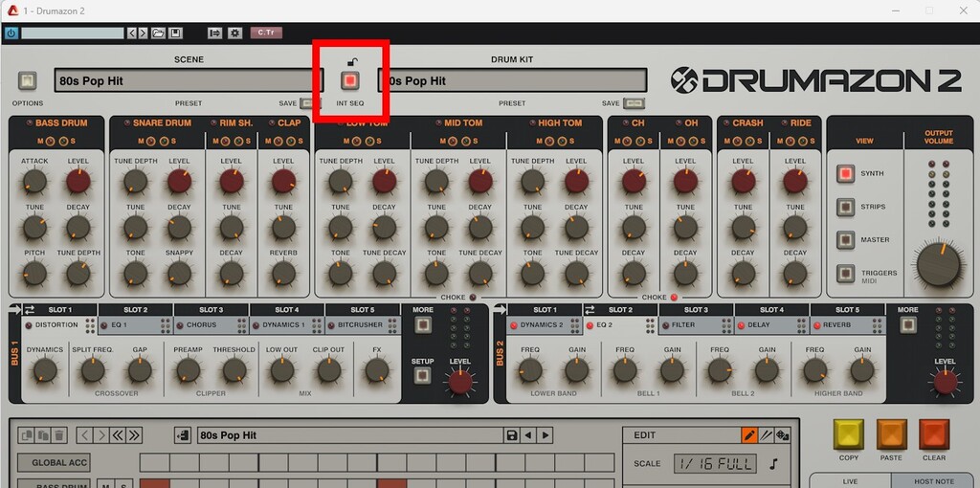Open preset file with folder icon
Viewport: 980px width, 488px height.
coord(159,33)
